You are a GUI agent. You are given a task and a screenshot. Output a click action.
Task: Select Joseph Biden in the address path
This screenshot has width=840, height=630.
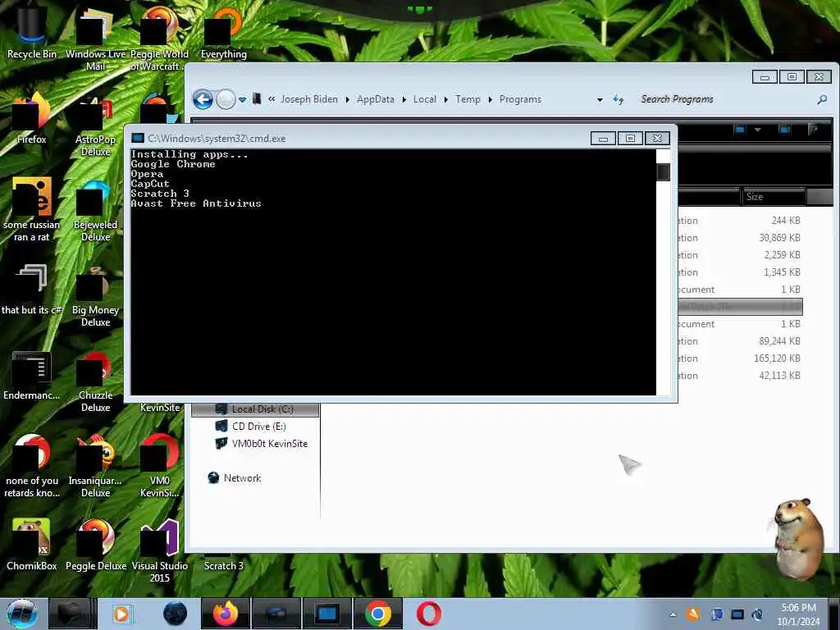click(309, 99)
